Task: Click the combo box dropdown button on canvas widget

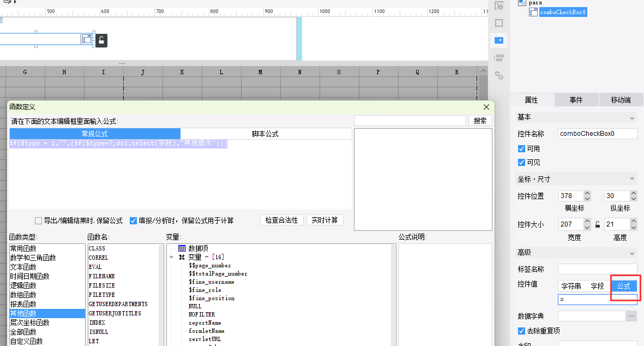Action: [x=87, y=39]
